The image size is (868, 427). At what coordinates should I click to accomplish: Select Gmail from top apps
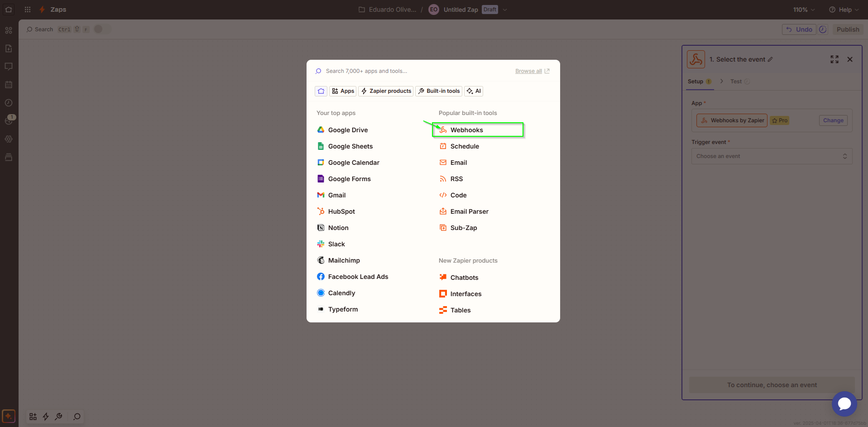[x=331, y=195]
